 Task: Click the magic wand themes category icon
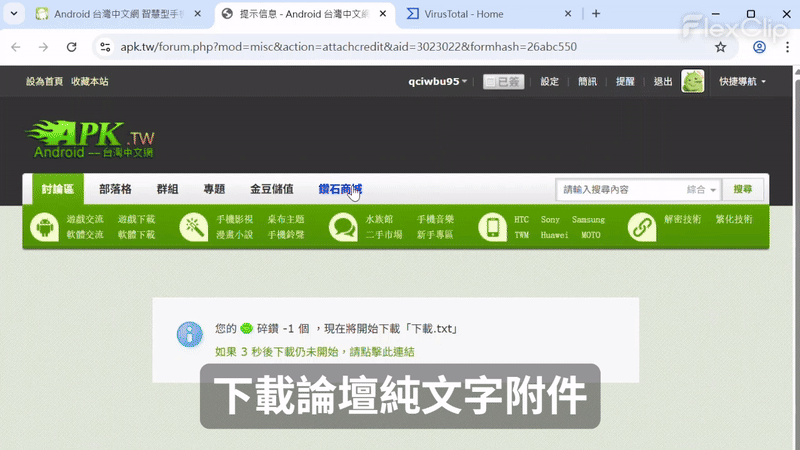[193, 227]
